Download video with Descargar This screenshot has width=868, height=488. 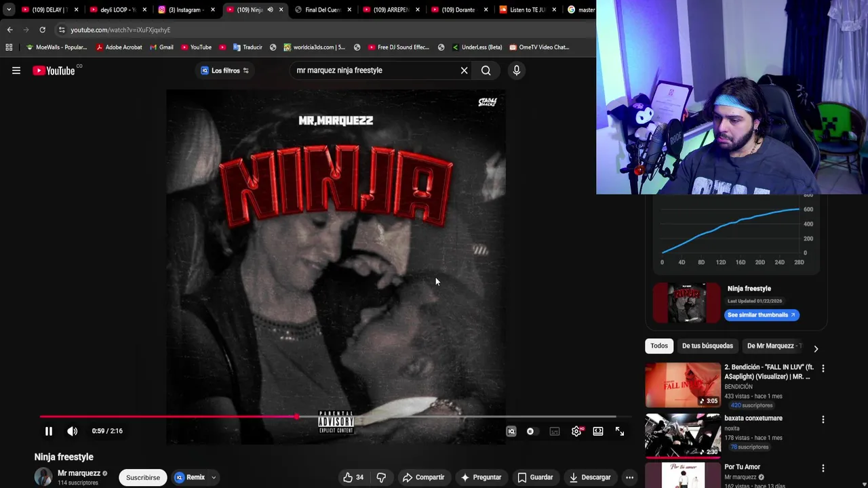tap(590, 477)
